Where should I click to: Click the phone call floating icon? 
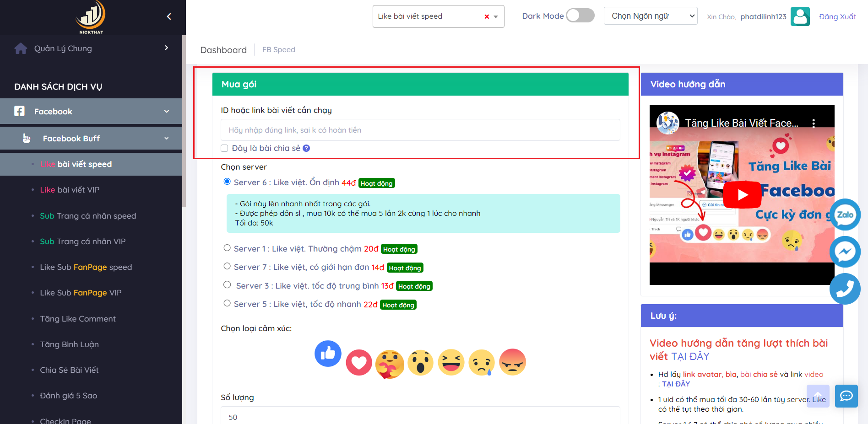pos(845,289)
